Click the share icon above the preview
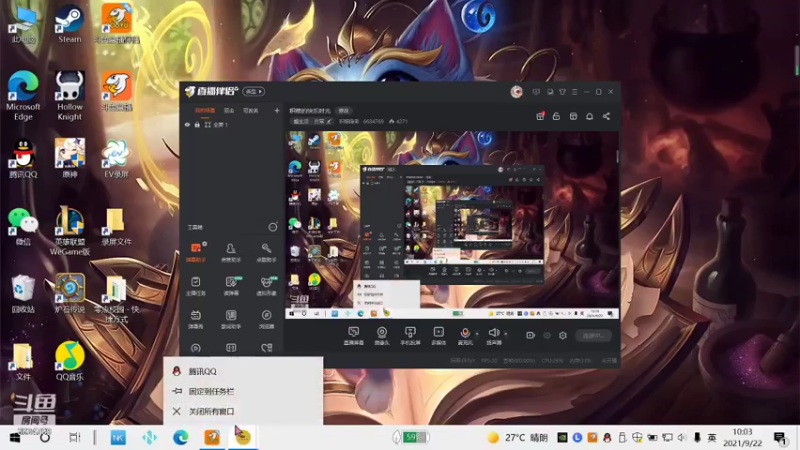The width and height of the screenshot is (800, 450). (x=606, y=116)
